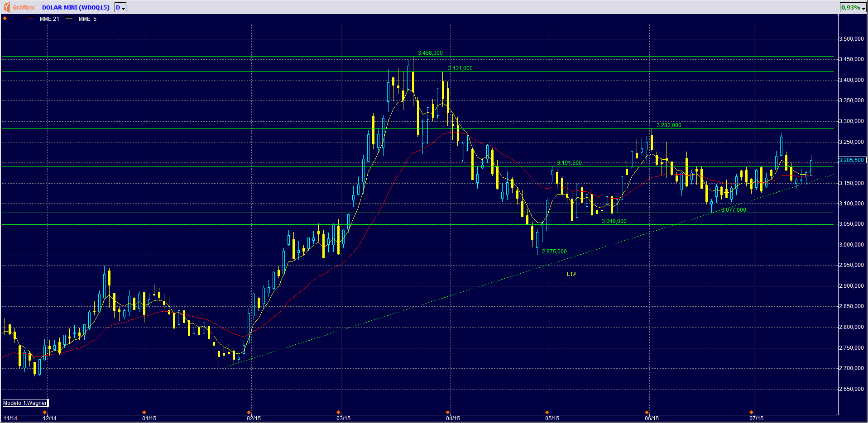The width and height of the screenshot is (868, 423).
Task: Click the yellow MME 5 legend swatch
Action: pyautogui.click(x=69, y=19)
